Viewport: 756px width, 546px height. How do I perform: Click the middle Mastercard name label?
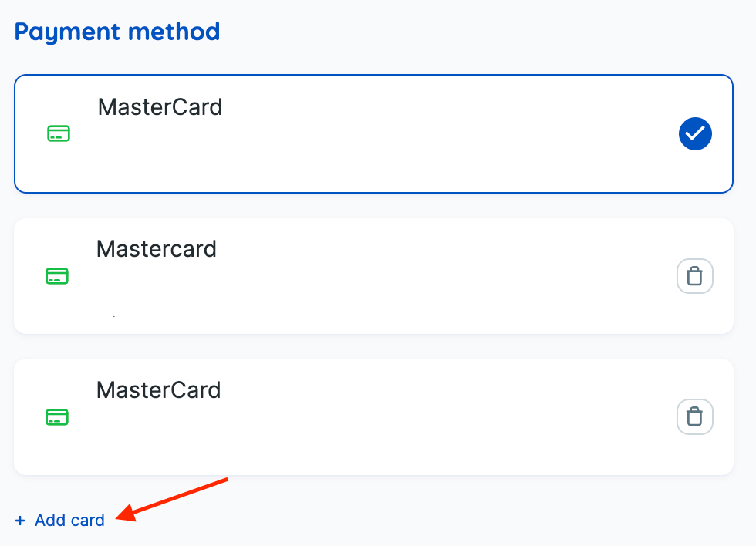coord(157,249)
